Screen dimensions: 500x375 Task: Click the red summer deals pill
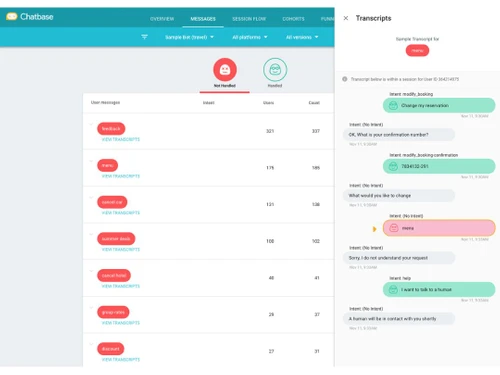tap(116, 239)
